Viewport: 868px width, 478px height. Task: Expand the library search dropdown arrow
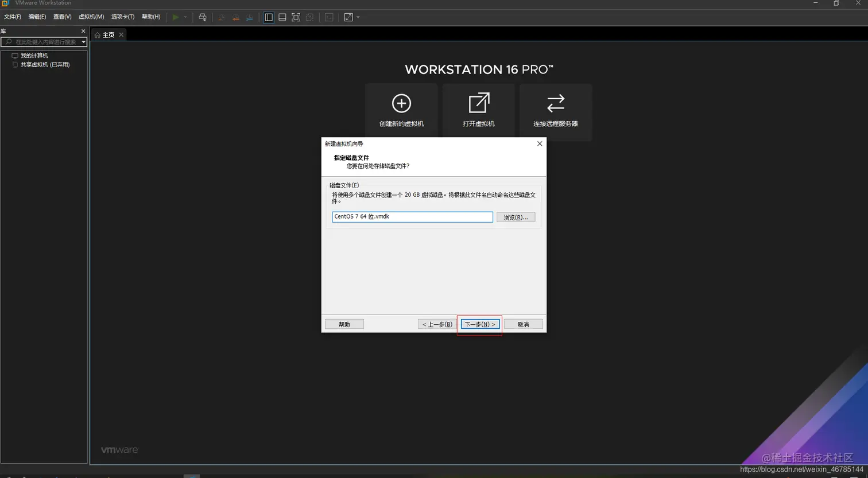click(x=84, y=42)
